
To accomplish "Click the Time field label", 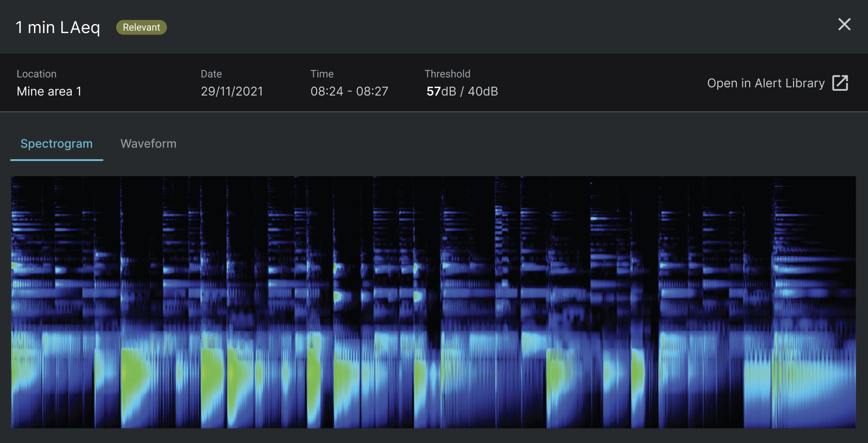I will 322,74.
